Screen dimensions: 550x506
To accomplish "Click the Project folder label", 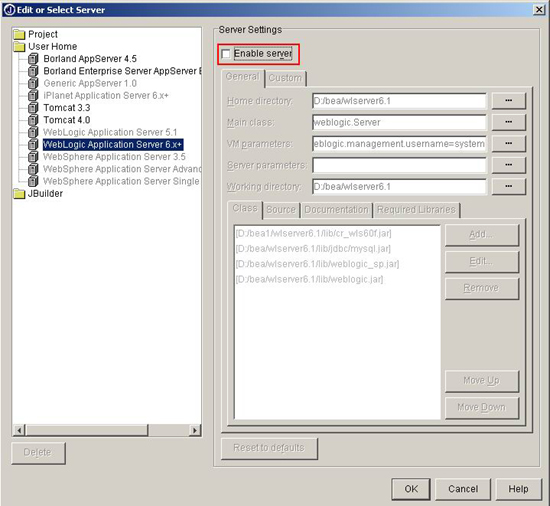I will coord(43,34).
